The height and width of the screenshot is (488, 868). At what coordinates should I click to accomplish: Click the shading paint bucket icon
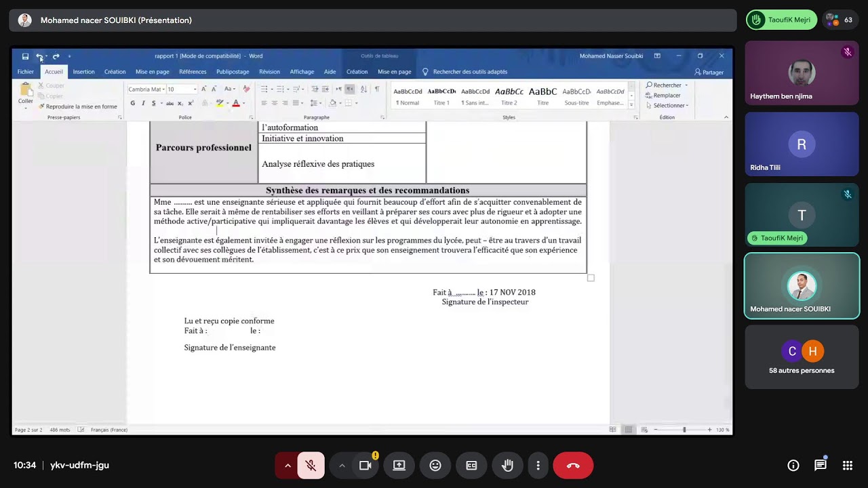pyautogui.click(x=333, y=103)
